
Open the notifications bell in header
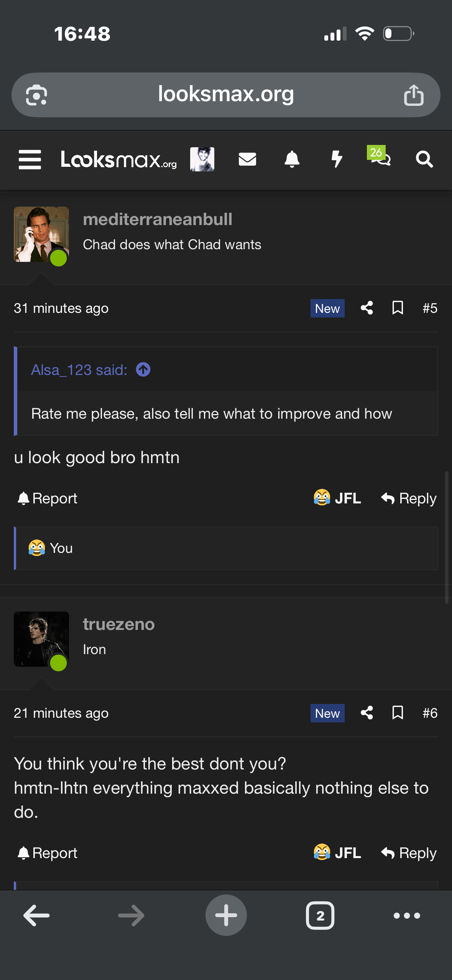tap(292, 159)
